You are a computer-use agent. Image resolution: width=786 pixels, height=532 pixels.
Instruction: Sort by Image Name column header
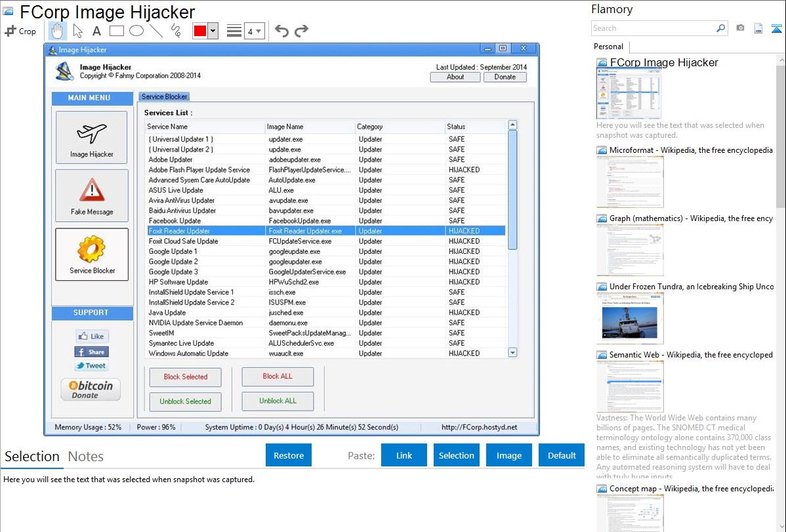point(310,127)
